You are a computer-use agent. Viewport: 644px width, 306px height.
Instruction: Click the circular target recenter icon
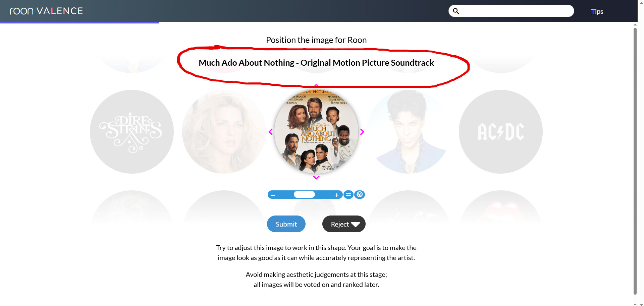(360, 194)
